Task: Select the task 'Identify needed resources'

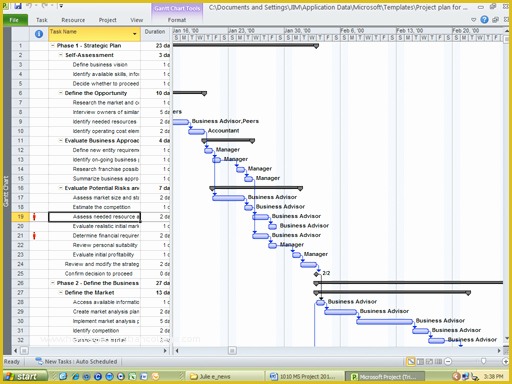Action: click(x=105, y=122)
